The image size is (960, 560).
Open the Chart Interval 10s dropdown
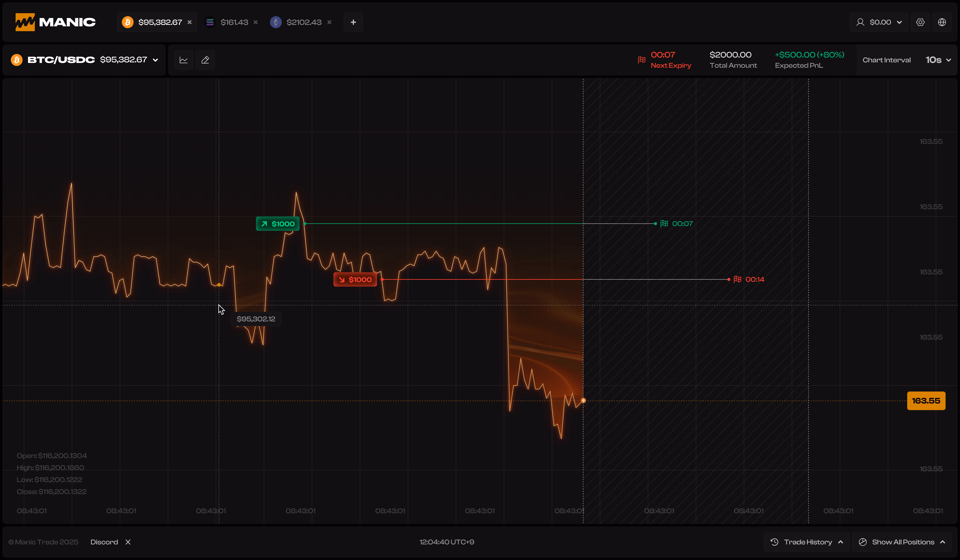tap(938, 60)
